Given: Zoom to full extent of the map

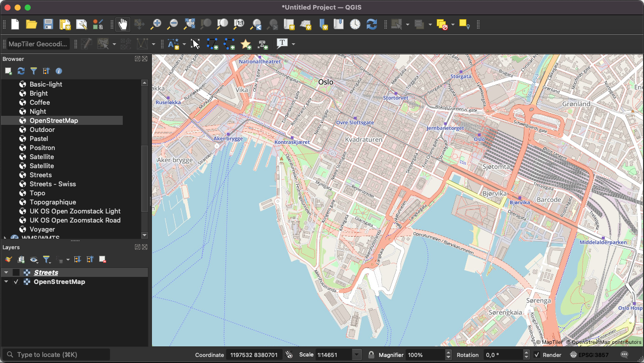Looking at the screenshot, I should tap(189, 24).
